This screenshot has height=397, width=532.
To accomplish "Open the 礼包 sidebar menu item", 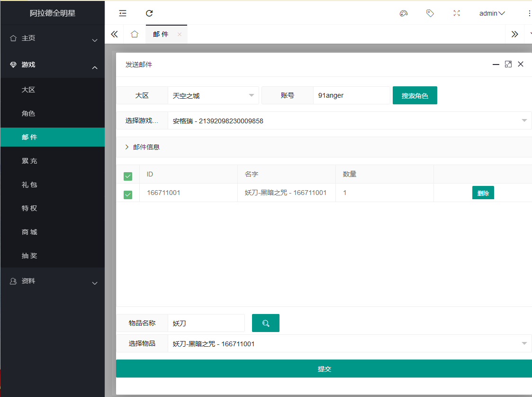I will coord(52,185).
